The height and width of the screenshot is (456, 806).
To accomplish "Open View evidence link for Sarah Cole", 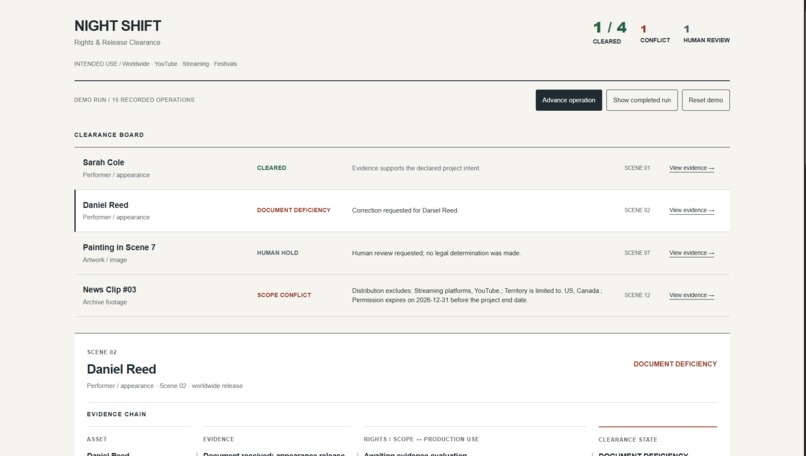I will point(691,168).
